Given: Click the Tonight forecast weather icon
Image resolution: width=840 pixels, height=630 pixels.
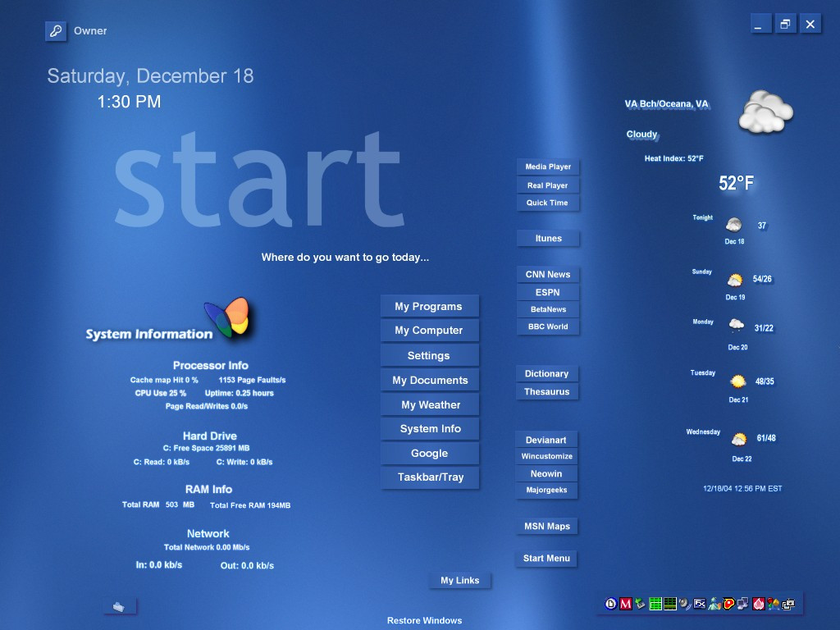Looking at the screenshot, I should pyautogui.click(x=734, y=225).
